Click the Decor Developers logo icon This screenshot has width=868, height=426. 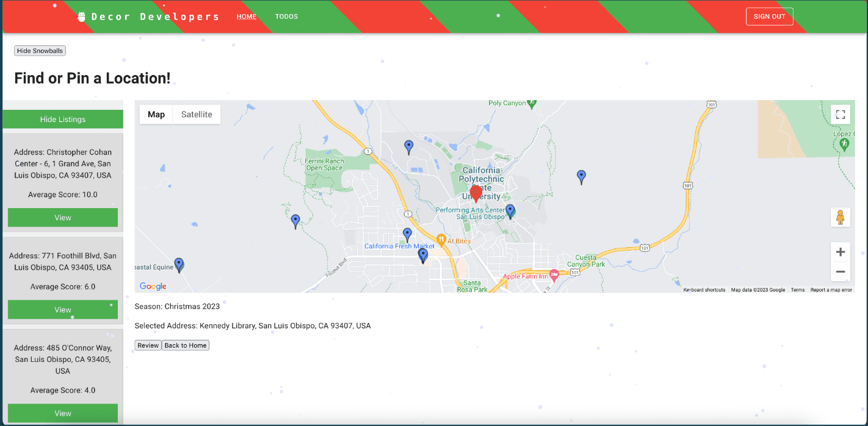point(82,17)
